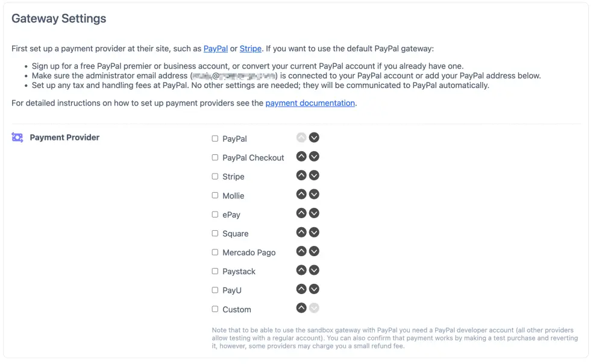Move PayPal down in the provider order

(x=314, y=137)
